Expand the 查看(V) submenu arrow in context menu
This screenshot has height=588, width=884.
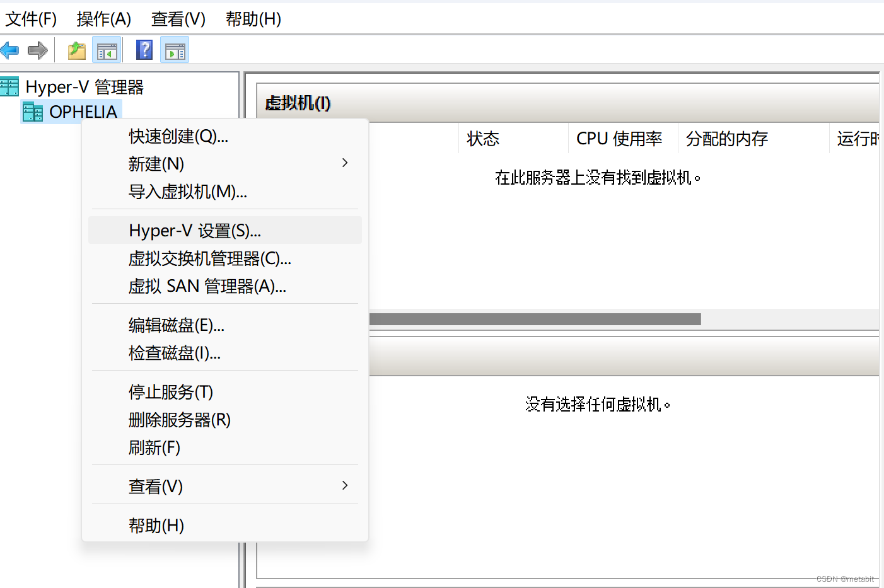345,485
